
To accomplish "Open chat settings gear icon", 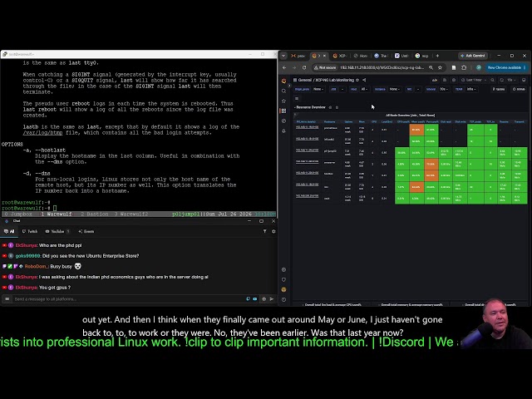I will (273, 231).
